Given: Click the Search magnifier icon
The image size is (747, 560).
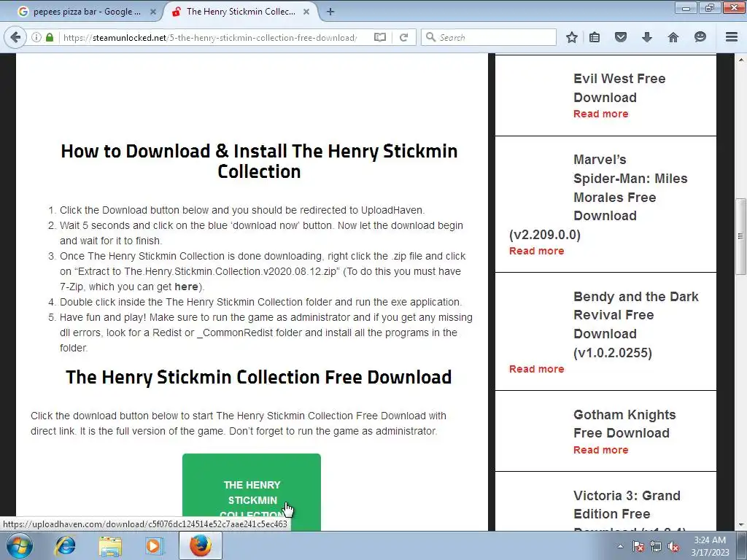Looking at the screenshot, I should (x=430, y=37).
